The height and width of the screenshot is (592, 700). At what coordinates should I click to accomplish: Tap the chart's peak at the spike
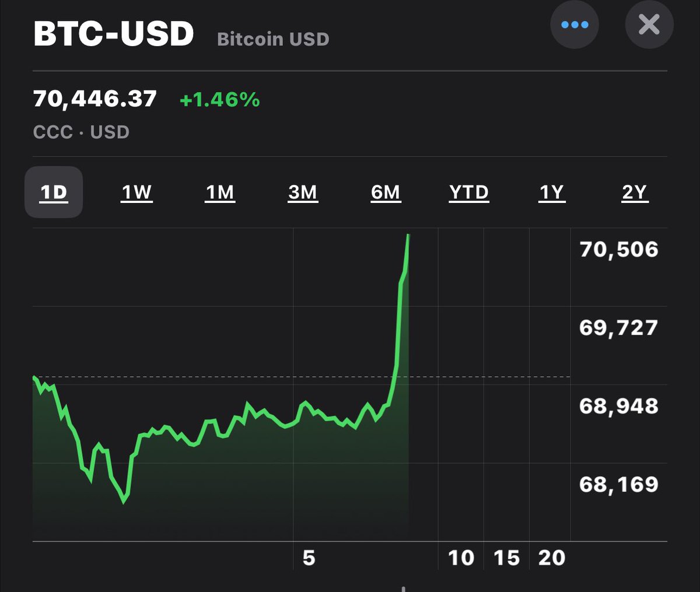tap(408, 236)
